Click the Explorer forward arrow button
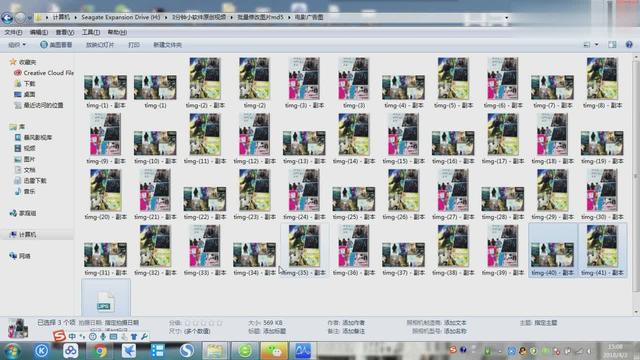Image resolution: width=640 pixels, height=360 pixels. pos(20,18)
